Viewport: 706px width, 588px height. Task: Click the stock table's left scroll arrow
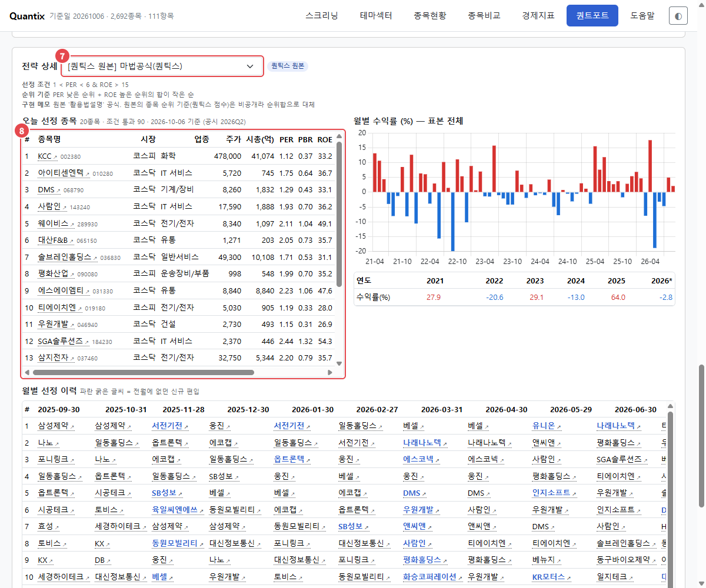(28, 372)
